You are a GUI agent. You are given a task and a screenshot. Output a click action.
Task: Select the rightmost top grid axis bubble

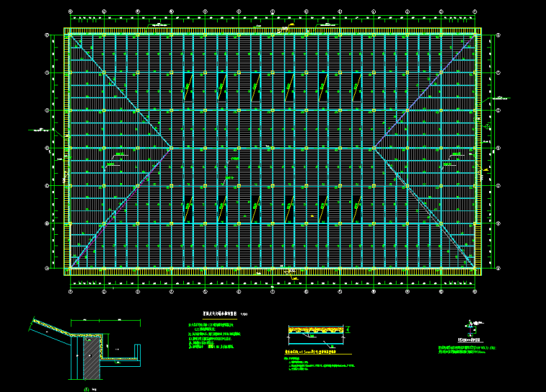475,12
